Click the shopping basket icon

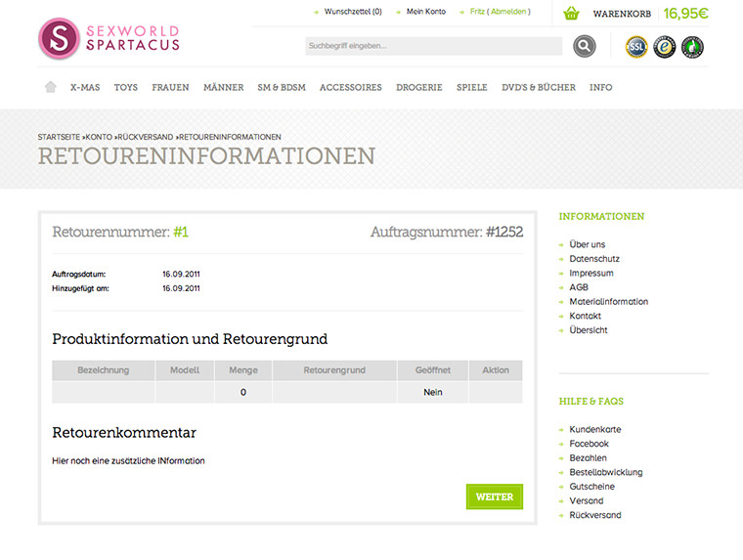(572, 13)
